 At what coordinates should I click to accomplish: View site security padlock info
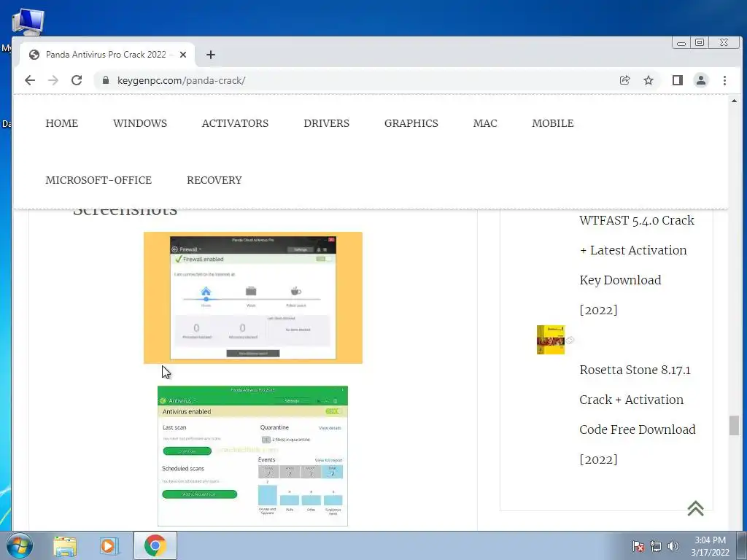tap(106, 80)
